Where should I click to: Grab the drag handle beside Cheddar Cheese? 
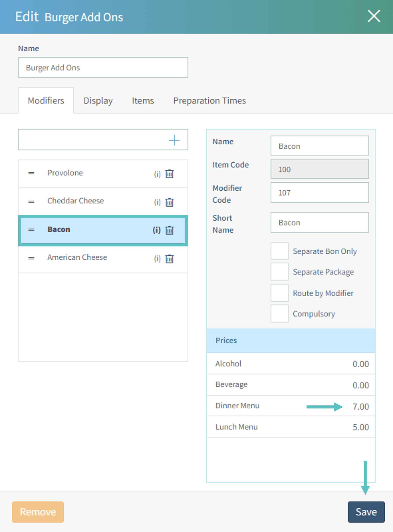(31, 202)
